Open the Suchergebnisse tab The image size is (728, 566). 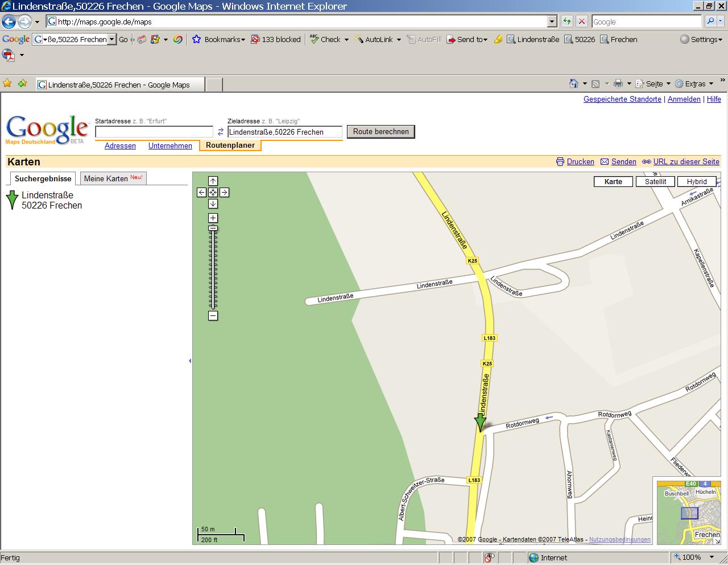tap(43, 178)
